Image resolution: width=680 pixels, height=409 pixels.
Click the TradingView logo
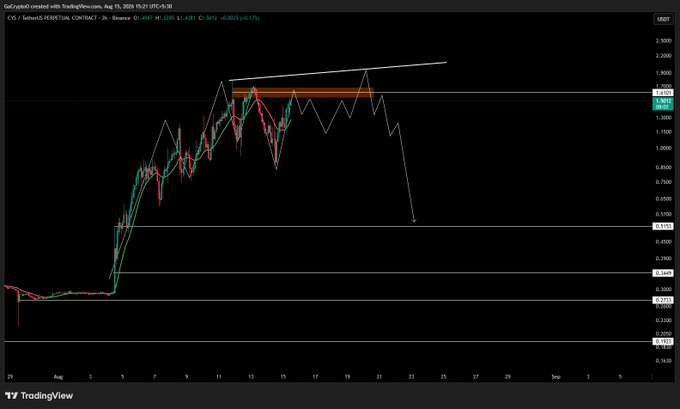pos(39,396)
